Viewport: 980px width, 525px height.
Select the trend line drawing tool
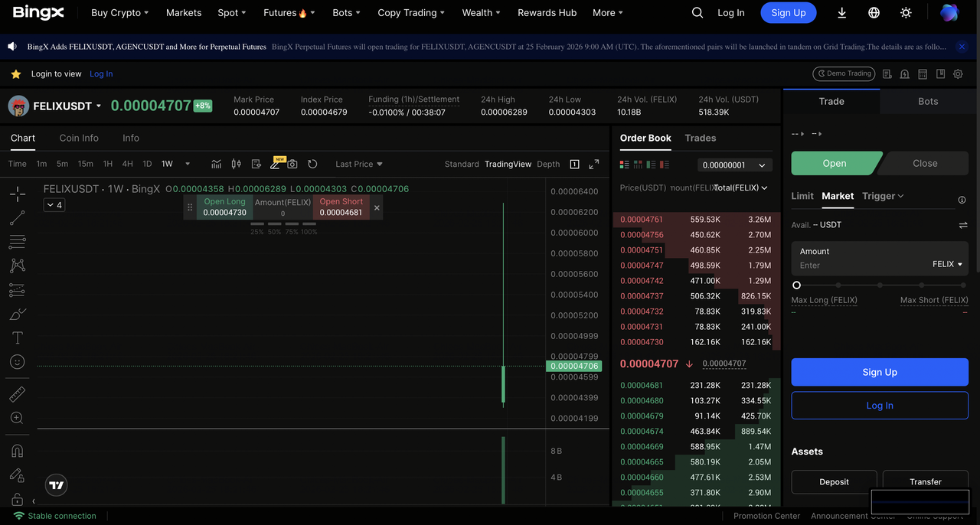pos(17,219)
